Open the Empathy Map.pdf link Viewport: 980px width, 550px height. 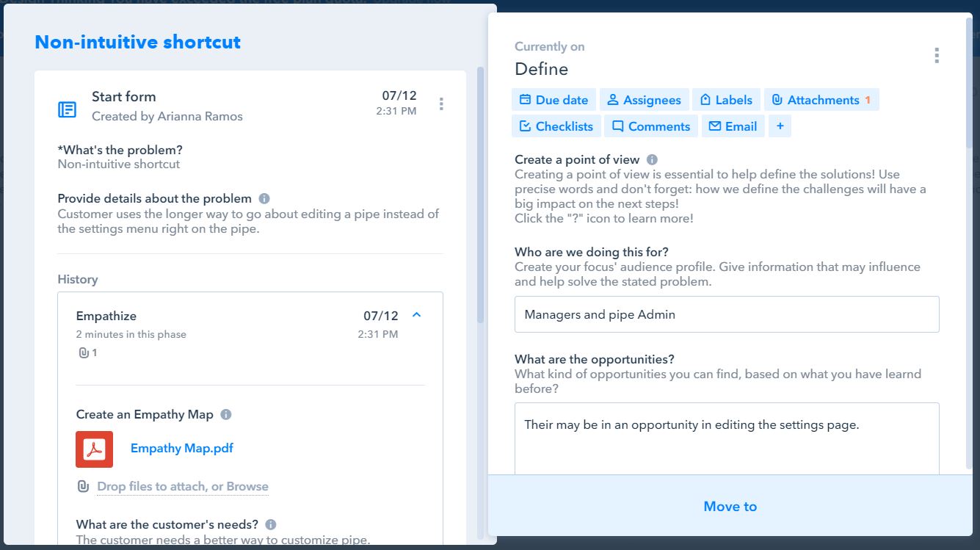tap(181, 448)
